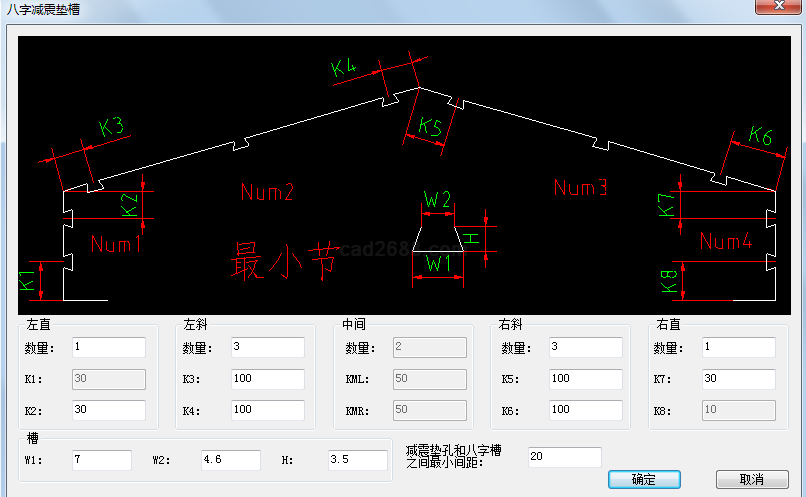Click the 最小间距 field showing 20
The height and width of the screenshot is (497, 806).
point(565,457)
